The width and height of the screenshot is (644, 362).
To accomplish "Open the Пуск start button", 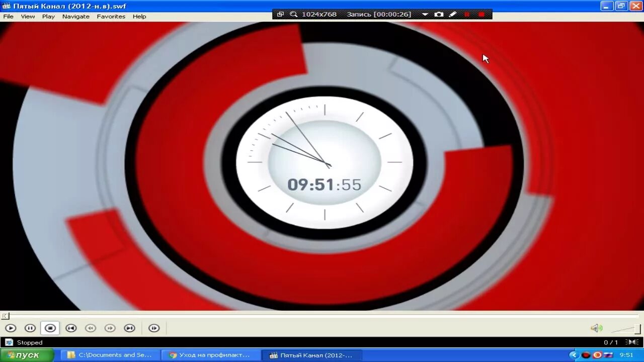I will [27, 355].
